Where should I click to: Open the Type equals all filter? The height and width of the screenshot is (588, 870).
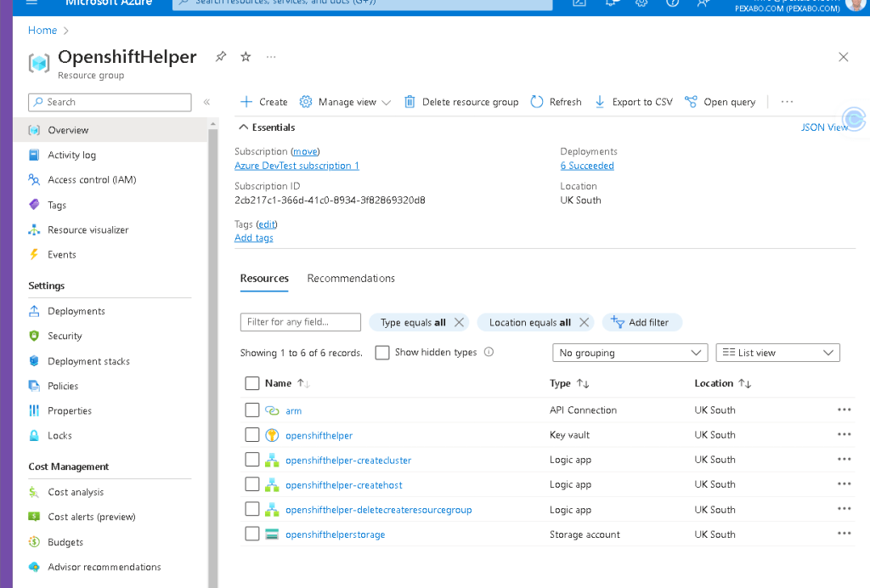[413, 322]
